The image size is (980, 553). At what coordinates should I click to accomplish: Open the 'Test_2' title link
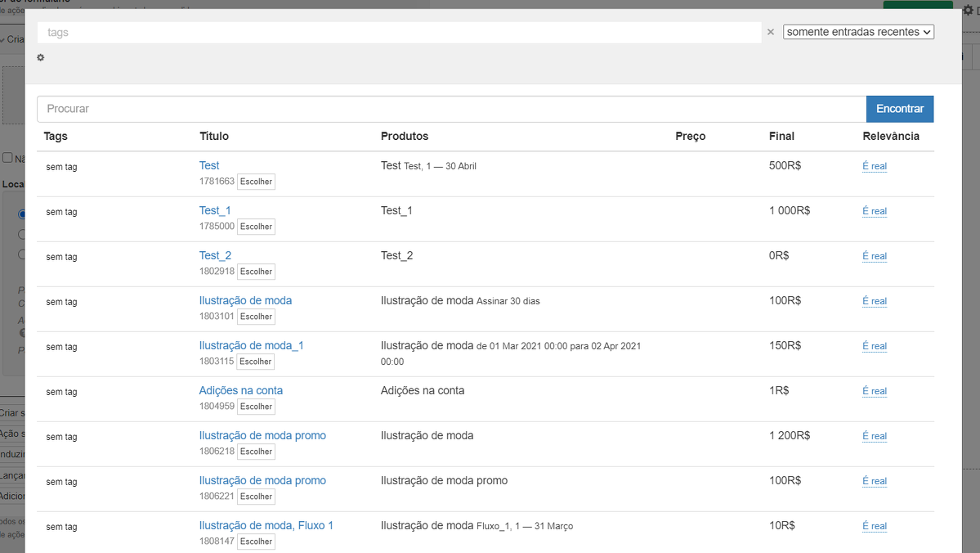[215, 255]
